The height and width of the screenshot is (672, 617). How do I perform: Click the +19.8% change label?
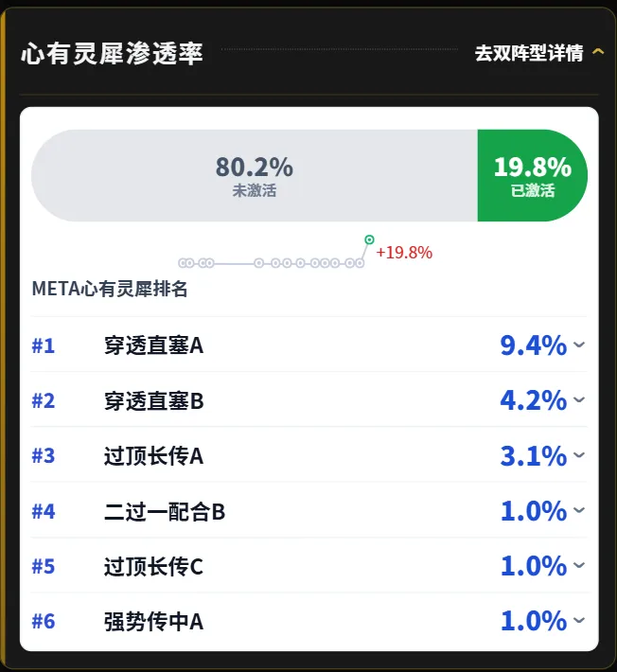(x=404, y=253)
